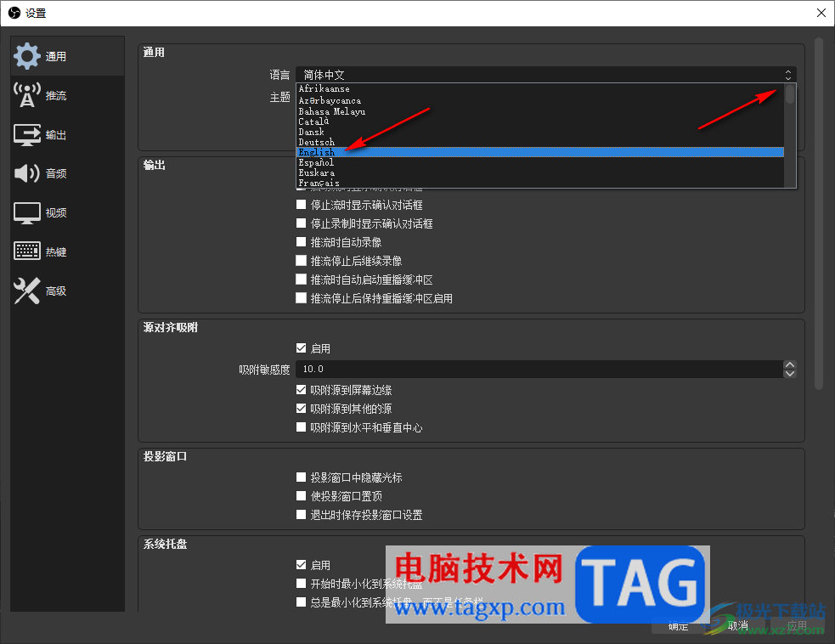Switch to the 音频 tab label
The image size is (835, 644).
[56, 173]
